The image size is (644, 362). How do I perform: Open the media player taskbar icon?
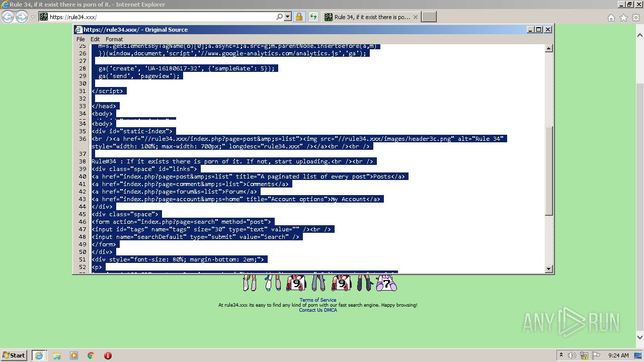pyautogui.click(x=74, y=355)
